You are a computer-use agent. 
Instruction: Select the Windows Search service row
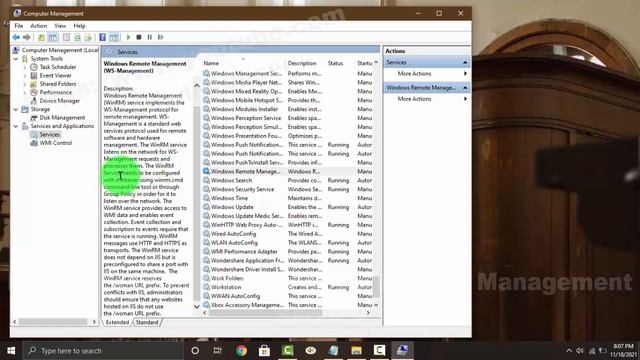pos(287,180)
